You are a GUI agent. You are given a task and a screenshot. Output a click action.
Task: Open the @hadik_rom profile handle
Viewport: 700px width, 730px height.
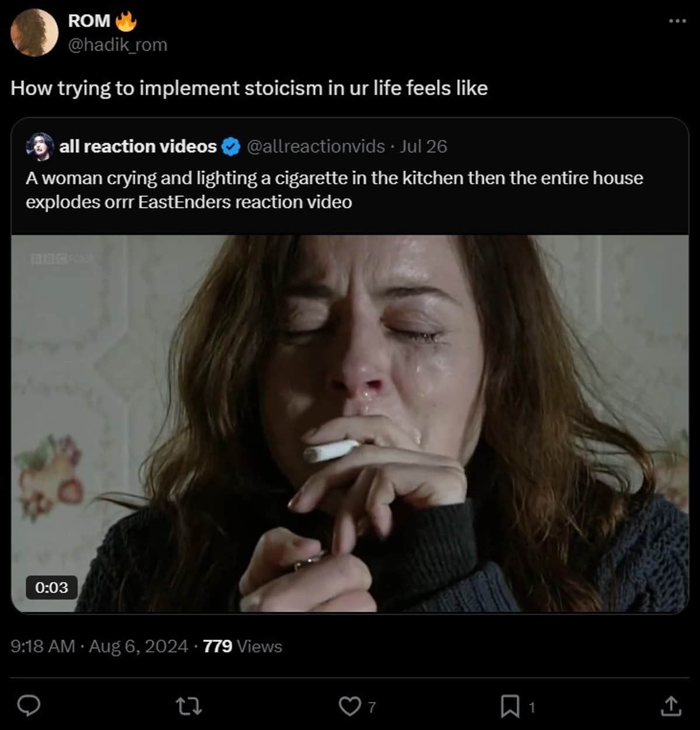116,44
